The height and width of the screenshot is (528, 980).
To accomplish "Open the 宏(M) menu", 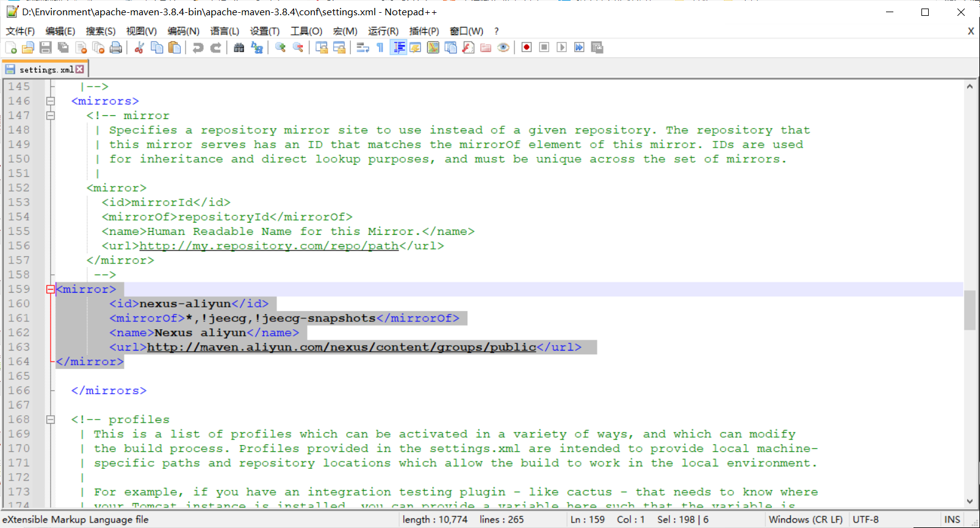I will (345, 31).
